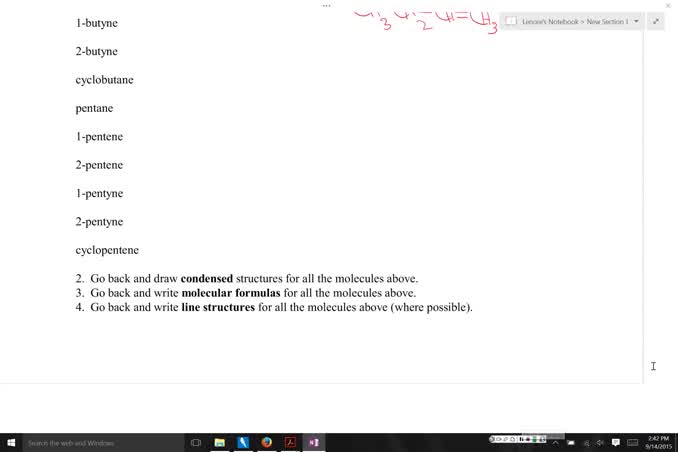Click the text '2-pentene'
The image size is (678, 452).
tap(99, 165)
